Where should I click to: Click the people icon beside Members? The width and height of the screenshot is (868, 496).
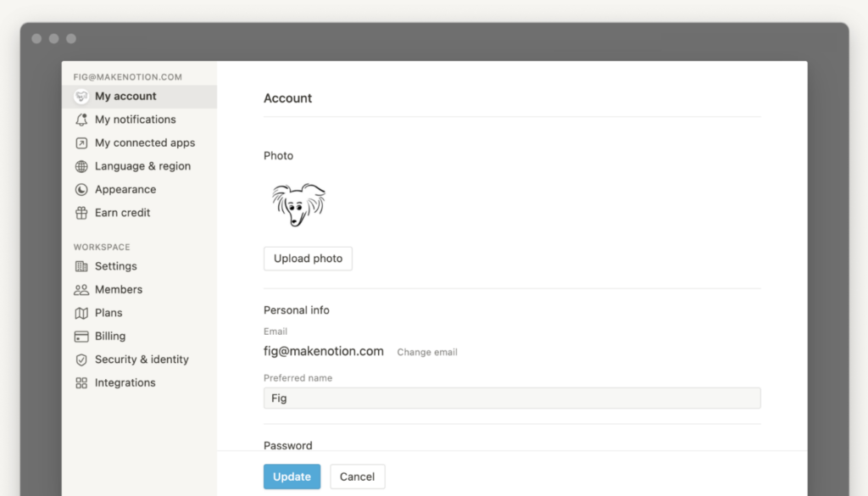[81, 289]
